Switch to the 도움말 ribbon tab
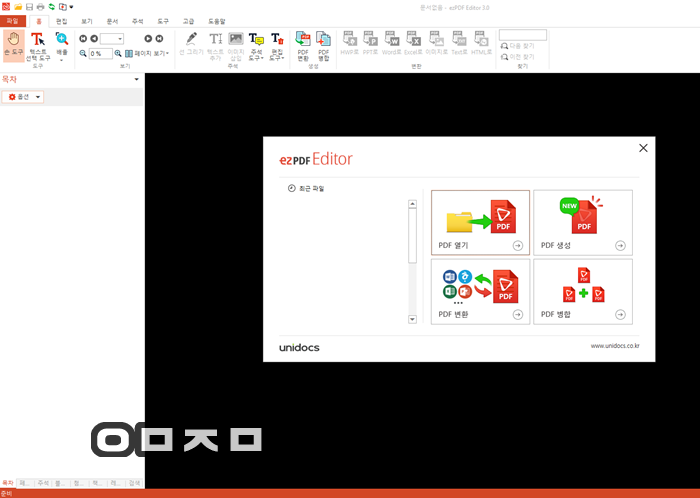Viewport: 700px width, 498px height. tap(217, 21)
